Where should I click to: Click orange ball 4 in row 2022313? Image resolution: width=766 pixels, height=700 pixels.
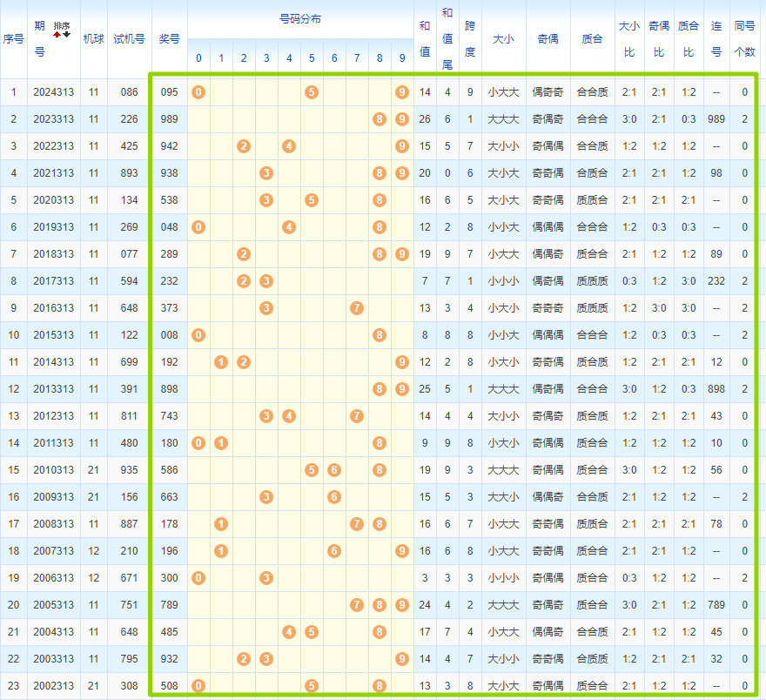click(x=289, y=146)
